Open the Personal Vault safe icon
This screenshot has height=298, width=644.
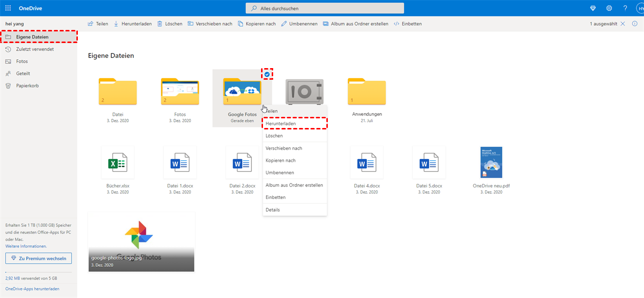coord(304,91)
